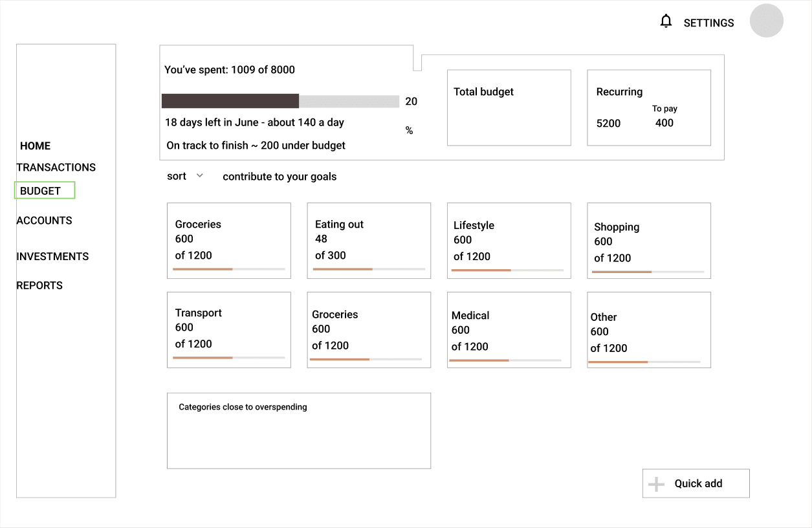Image resolution: width=812 pixels, height=528 pixels.
Task: Open the Total budget card
Action: click(x=509, y=107)
